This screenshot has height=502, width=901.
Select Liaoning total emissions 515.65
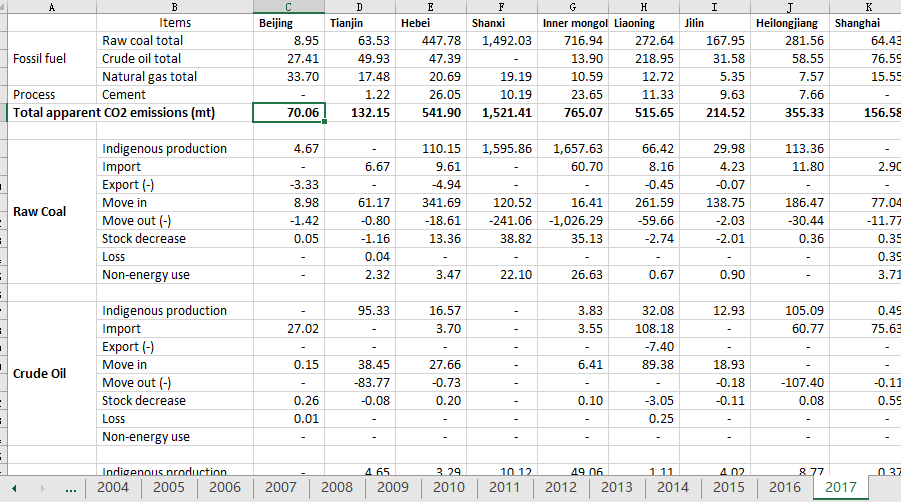[644, 113]
